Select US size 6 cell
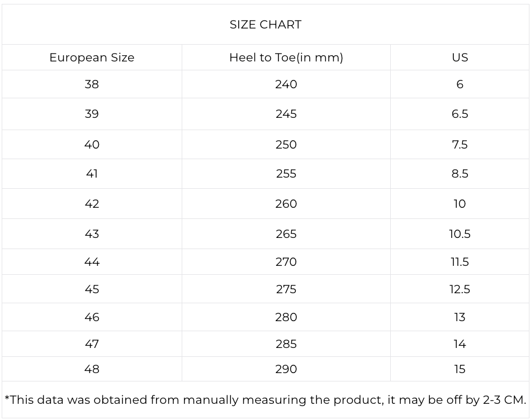This screenshot has height=420, width=530. [460, 84]
